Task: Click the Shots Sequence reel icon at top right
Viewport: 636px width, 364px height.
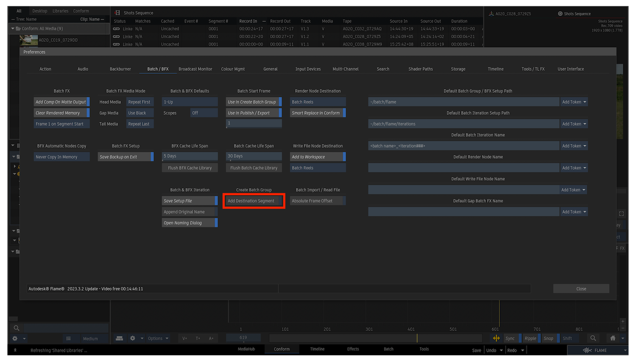Action: [560, 14]
